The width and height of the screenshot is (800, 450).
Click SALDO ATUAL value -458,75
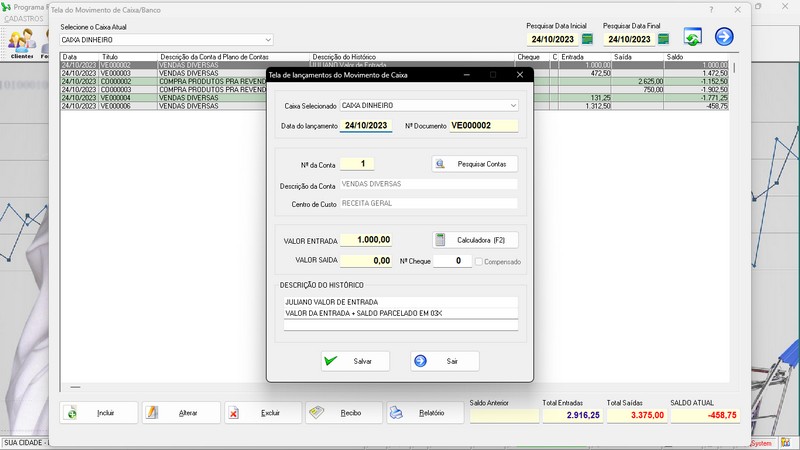tap(705, 415)
